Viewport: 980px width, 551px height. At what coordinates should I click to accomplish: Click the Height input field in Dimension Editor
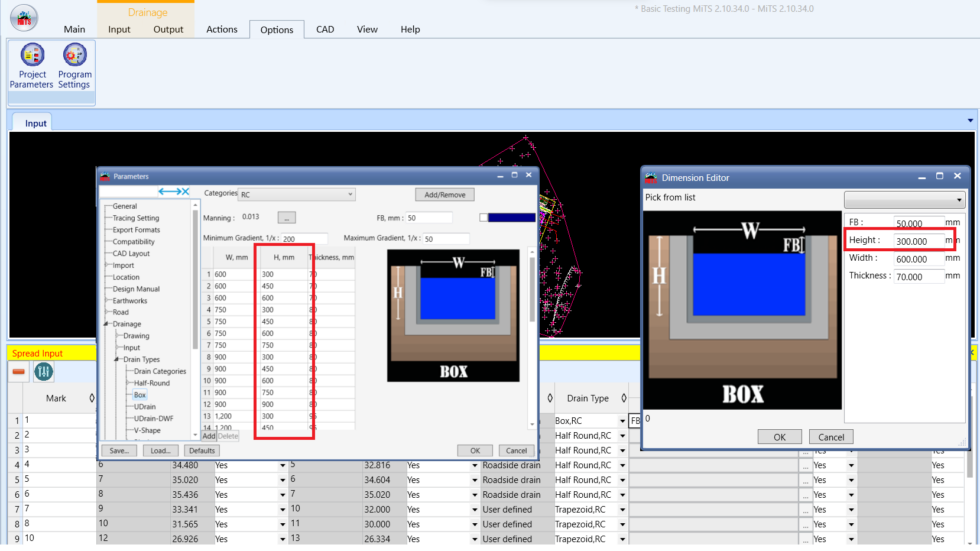(918, 240)
